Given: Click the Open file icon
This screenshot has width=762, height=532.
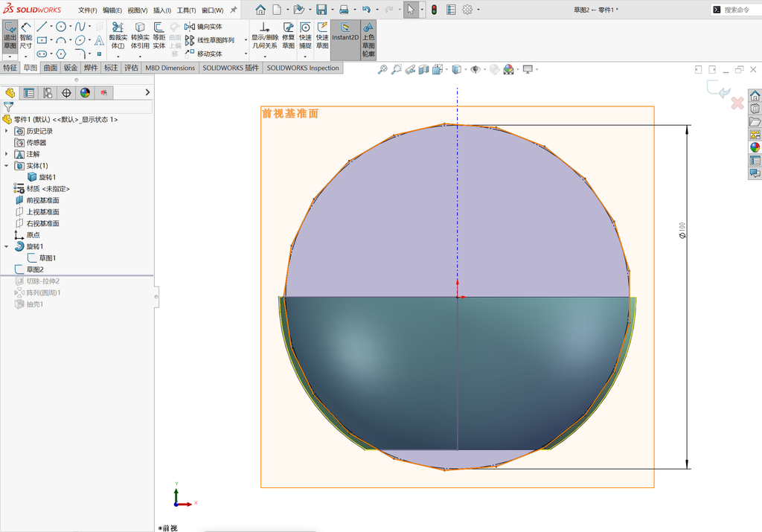Looking at the screenshot, I should (x=299, y=9).
